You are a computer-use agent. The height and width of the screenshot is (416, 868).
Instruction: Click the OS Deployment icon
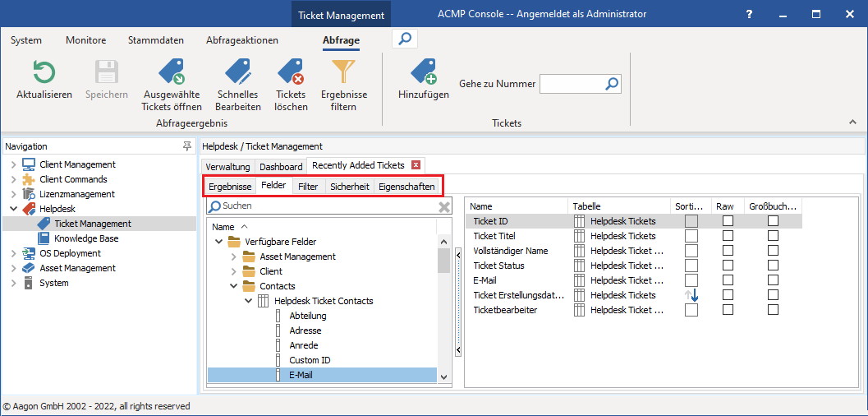[x=28, y=253]
